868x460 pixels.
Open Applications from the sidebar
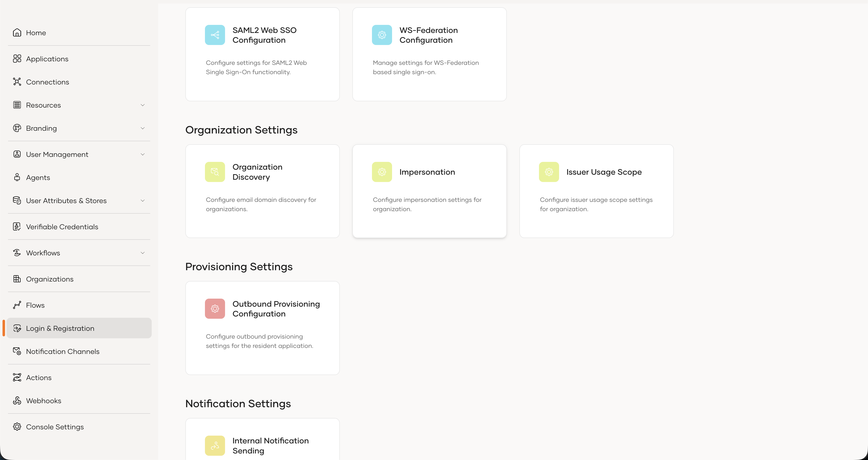coord(47,59)
